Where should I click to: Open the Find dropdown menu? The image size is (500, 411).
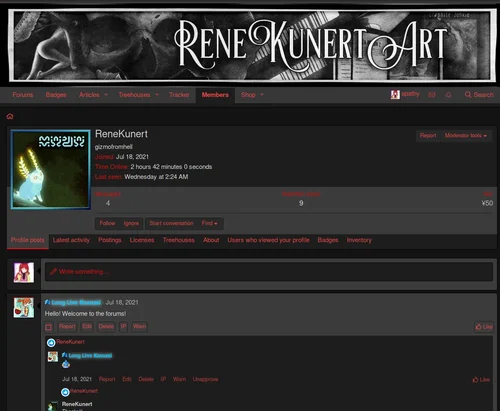pyautogui.click(x=209, y=223)
